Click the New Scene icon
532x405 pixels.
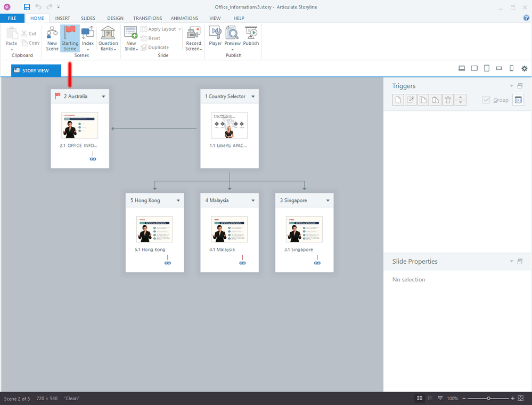[x=52, y=38]
